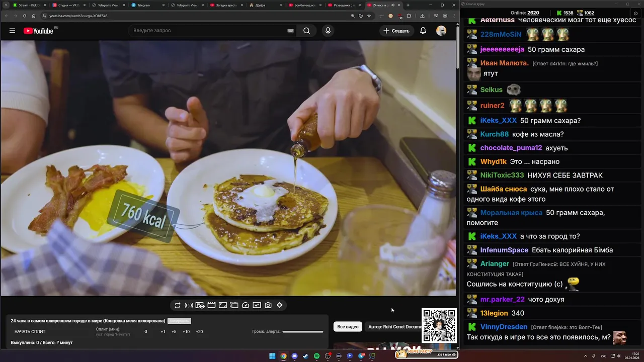
Task: Click the '+1' split minutes button
Action: click(163, 332)
